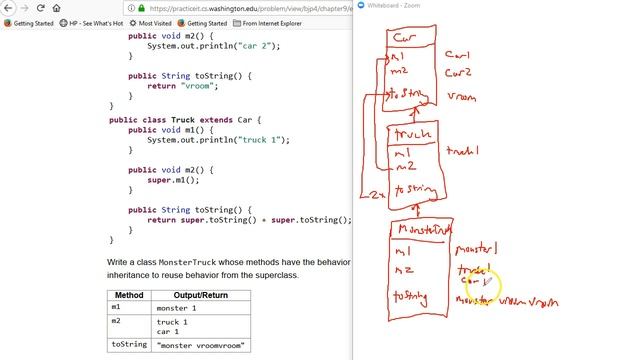Click the code line return "vroom";
640x360 pixels.
[183, 86]
